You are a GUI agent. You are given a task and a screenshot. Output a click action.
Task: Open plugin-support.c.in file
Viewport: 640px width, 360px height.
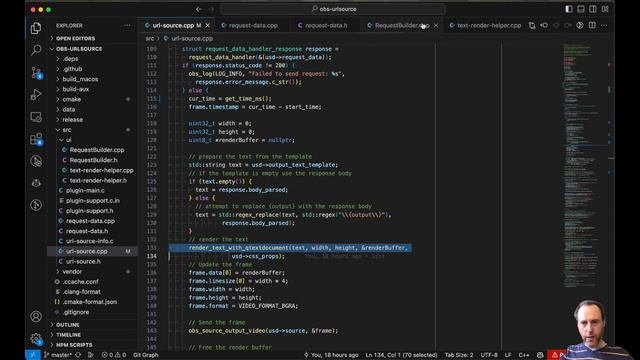point(93,200)
